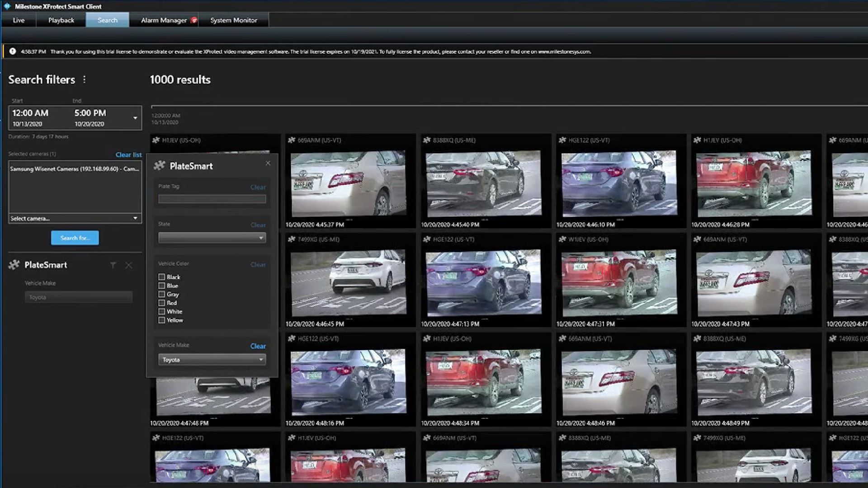Viewport: 868px width, 488px height.
Task: Click the PlateSmart logo icon in popup header
Action: pyautogui.click(x=159, y=166)
